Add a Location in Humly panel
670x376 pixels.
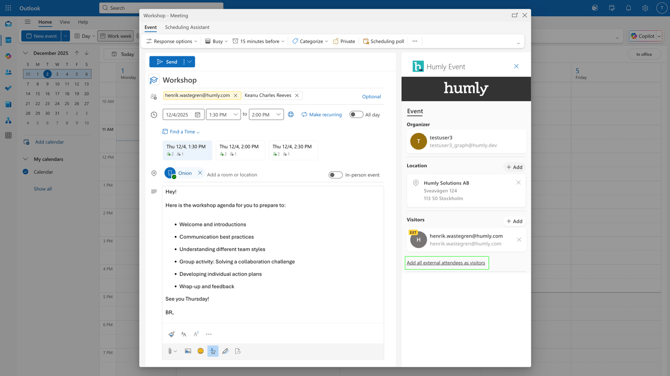click(514, 167)
